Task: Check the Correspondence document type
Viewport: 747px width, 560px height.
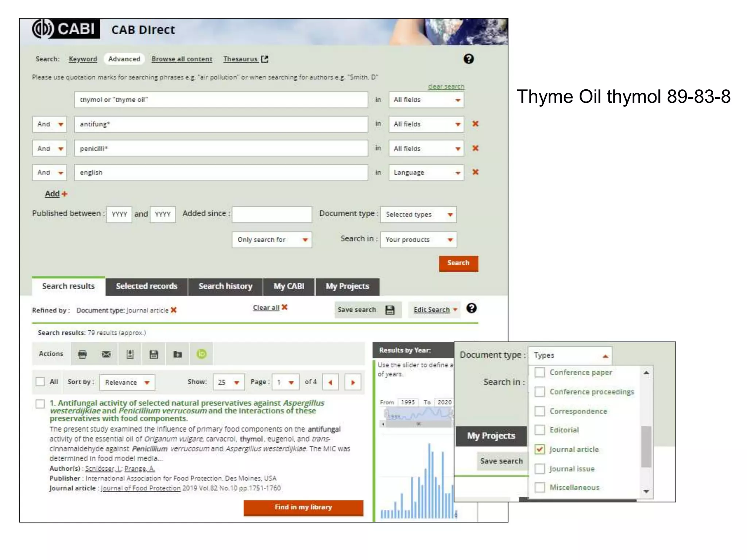Action: tap(539, 411)
